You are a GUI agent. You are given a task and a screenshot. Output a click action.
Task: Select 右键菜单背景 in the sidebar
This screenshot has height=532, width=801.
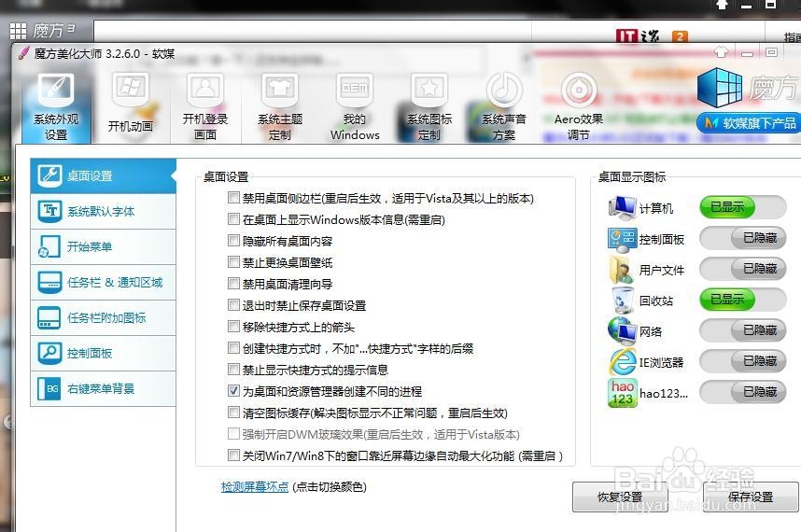103,388
